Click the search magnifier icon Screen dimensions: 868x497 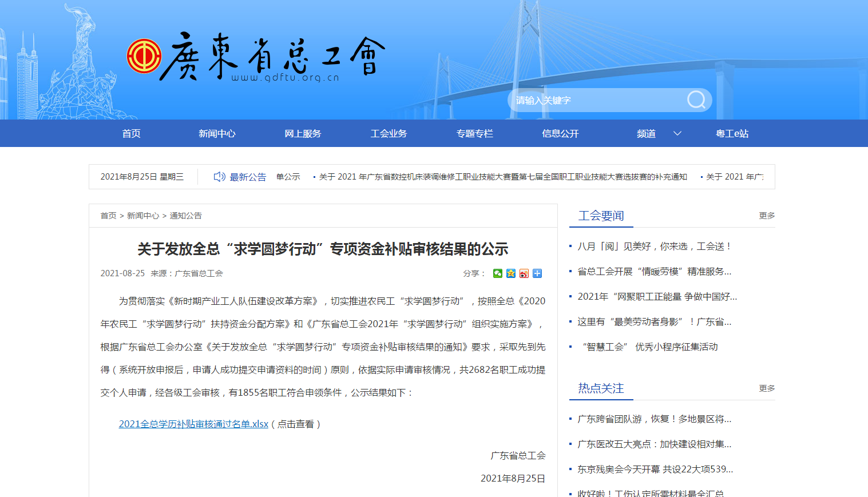[x=696, y=100]
